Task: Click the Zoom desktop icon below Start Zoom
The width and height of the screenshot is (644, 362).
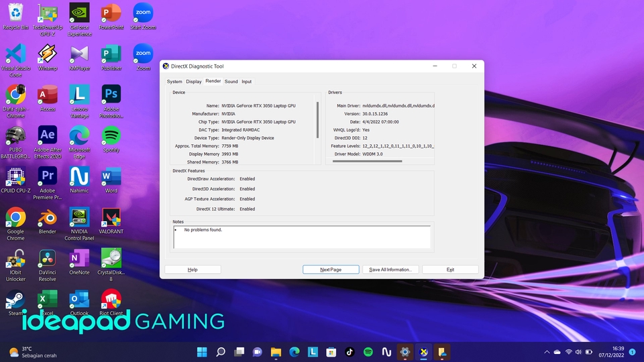Action: (143, 57)
